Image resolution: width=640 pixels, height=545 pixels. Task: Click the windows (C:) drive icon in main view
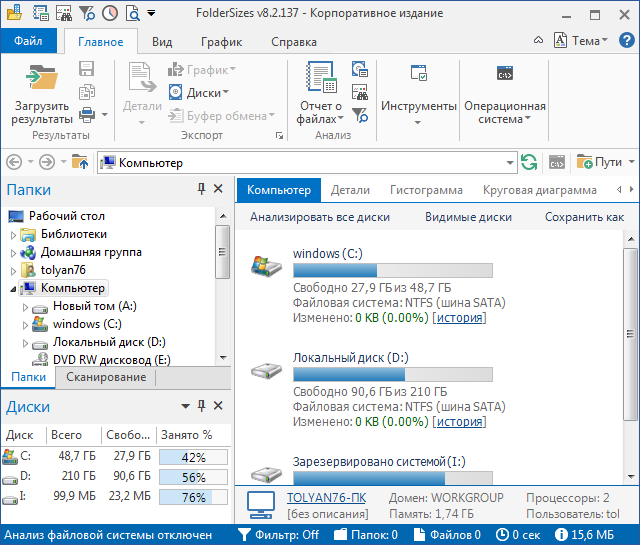point(265,266)
